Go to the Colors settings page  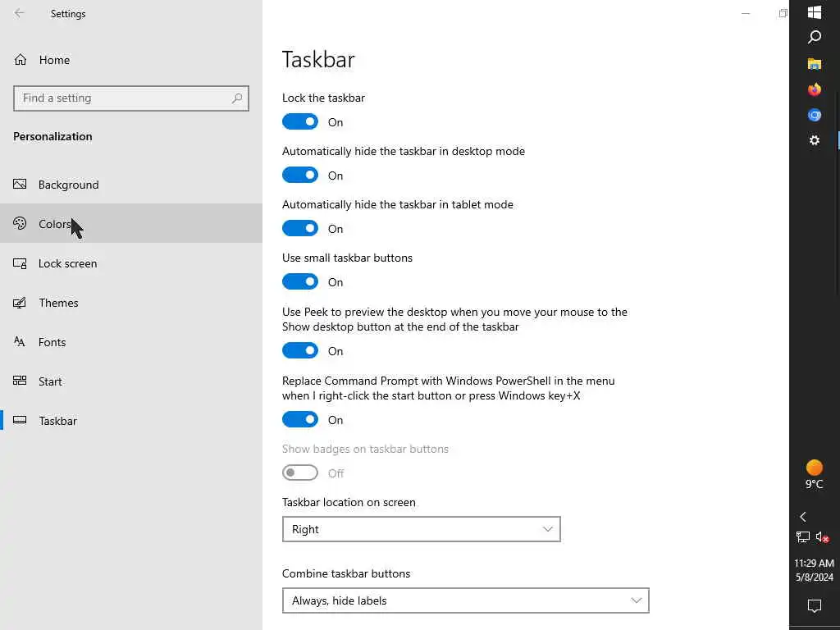click(x=54, y=224)
